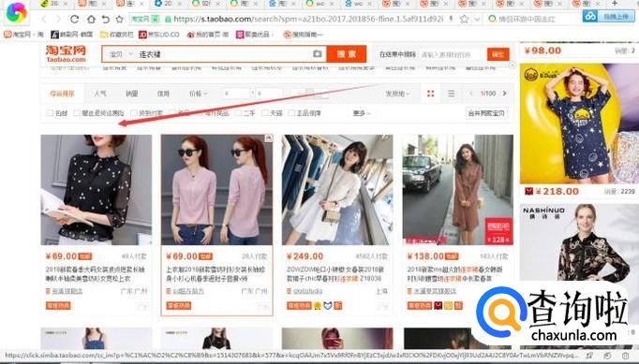Click the minimum price input box
The height and width of the screenshot is (364, 639).
click(236, 94)
